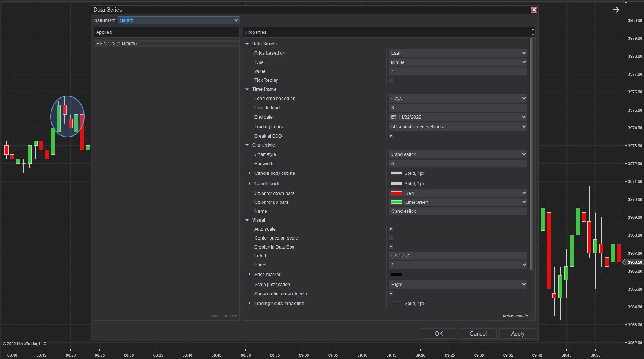Expand the Candle body outline property
Screen dimensions: 644x359
[x=250, y=173]
